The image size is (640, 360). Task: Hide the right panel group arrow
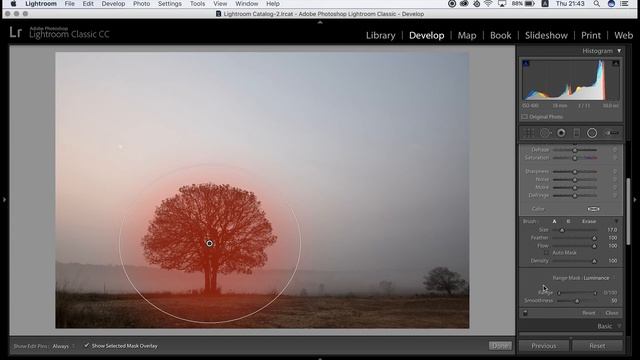pyautogui.click(x=635, y=200)
